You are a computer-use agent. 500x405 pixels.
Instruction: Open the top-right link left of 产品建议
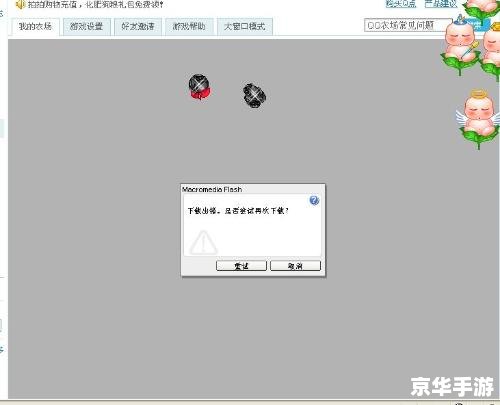(401, 4)
